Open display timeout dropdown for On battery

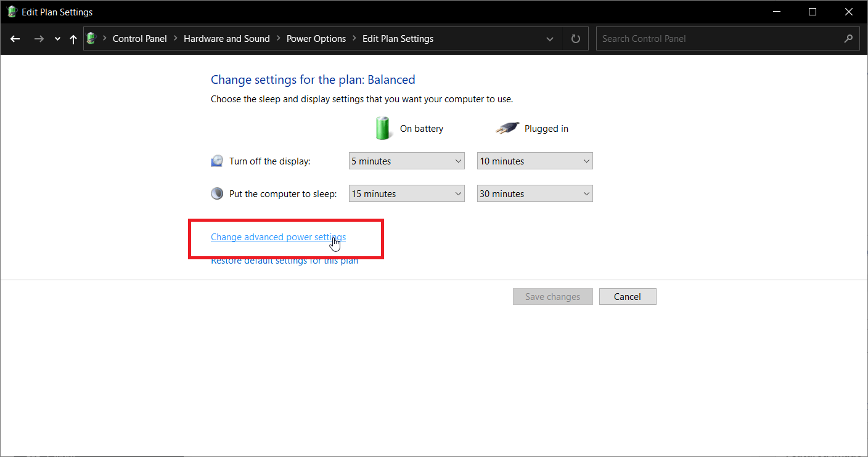(x=406, y=161)
